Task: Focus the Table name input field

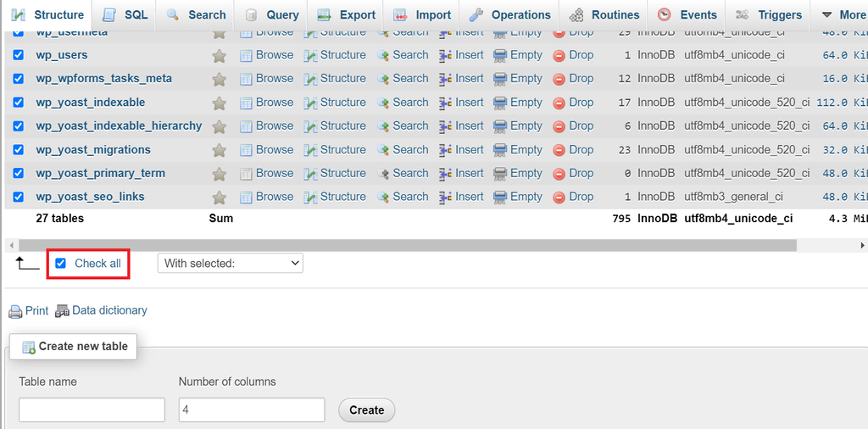Action: coord(92,409)
